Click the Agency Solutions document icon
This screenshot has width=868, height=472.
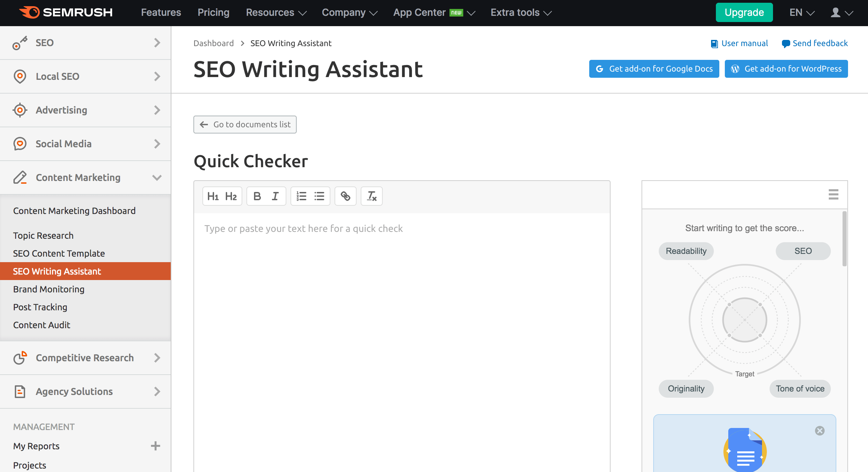point(20,391)
